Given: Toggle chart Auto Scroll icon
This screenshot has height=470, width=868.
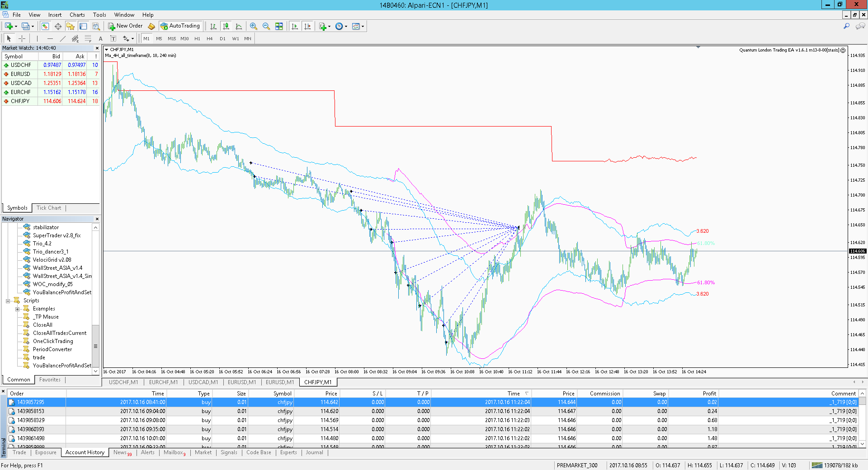Looking at the screenshot, I should click(x=295, y=26).
